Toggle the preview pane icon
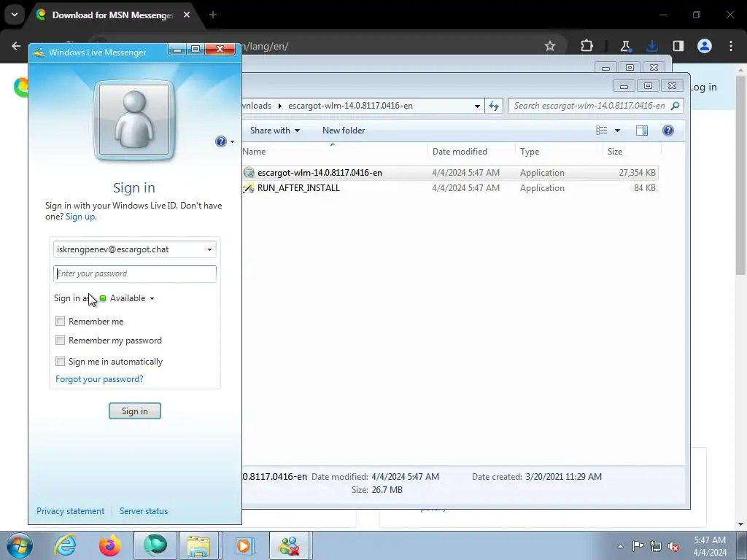This screenshot has height=560, width=747. tap(642, 131)
